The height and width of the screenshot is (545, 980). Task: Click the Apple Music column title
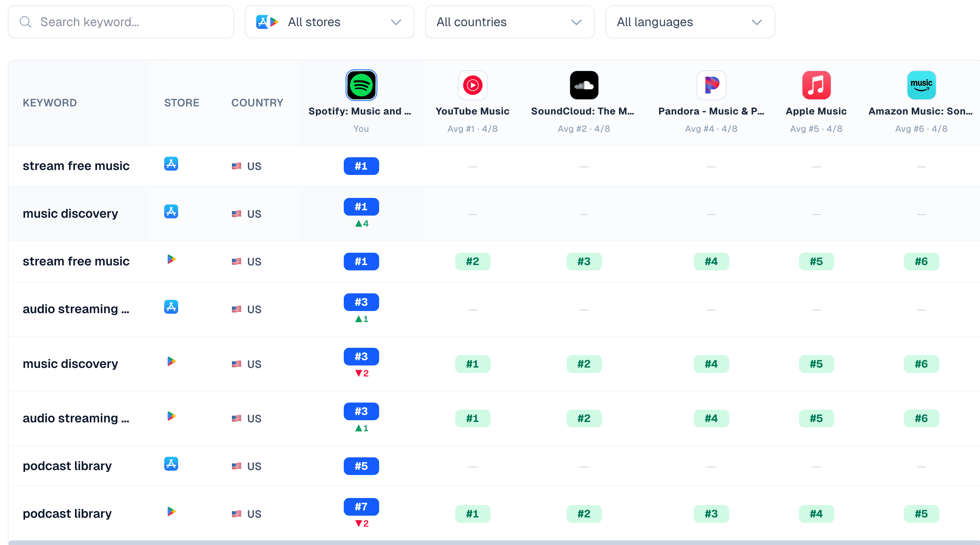click(x=816, y=111)
